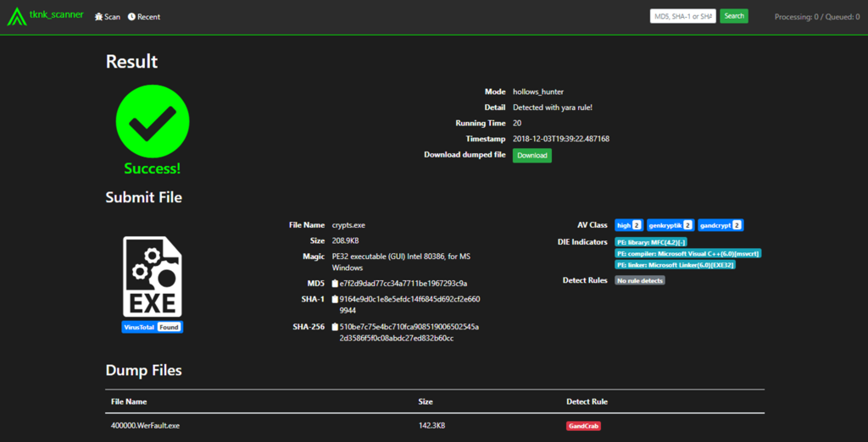Copy the SHA-1 hash via clipboard icon
Screen dimensions: 868x442
tap(336, 300)
